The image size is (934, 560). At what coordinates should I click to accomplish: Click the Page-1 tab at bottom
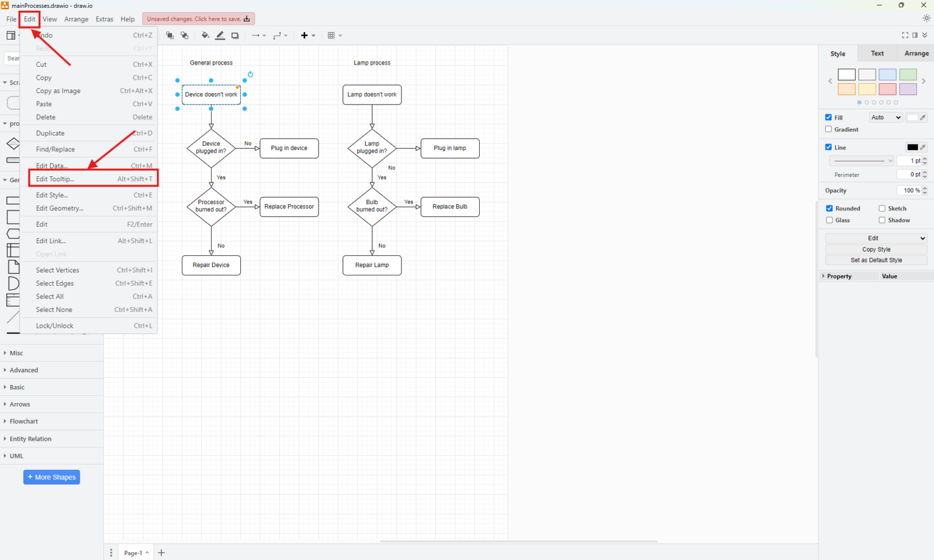pos(133,553)
